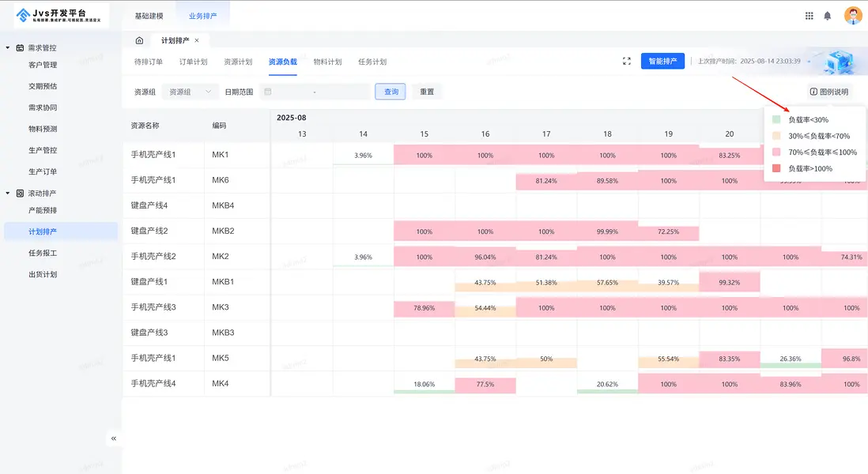Click the 55.54% cell in MK5 row
Image resolution: width=868 pixels, height=474 pixels.
pyautogui.click(x=669, y=359)
